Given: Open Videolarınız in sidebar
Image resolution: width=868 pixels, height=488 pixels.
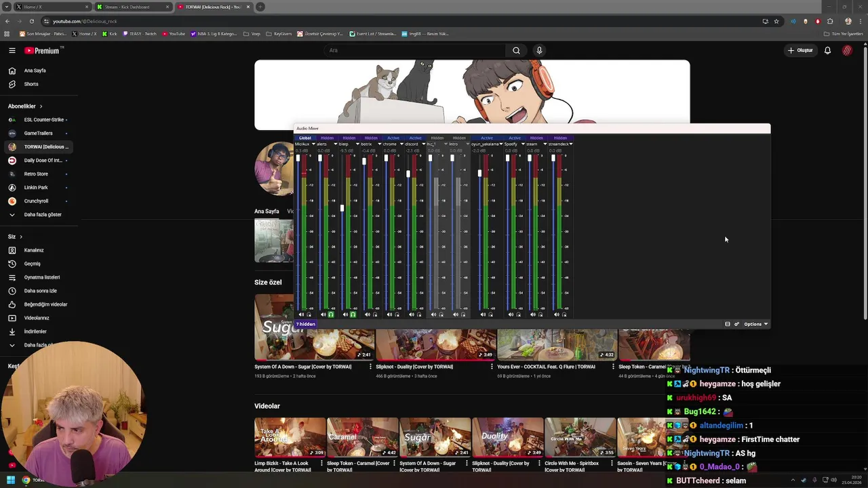Looking at the screenshot, I should pyautogui.click(x=38, y=318).
